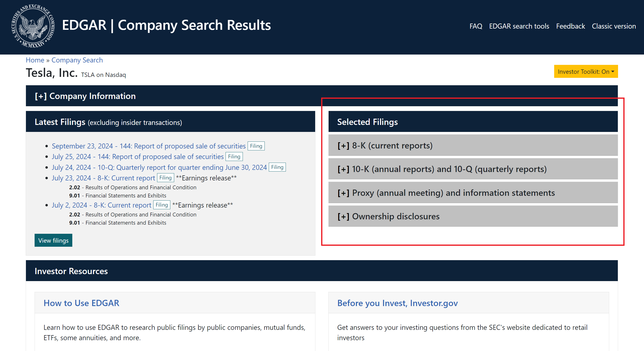This screenshot has width=644, height=351.
Task: Open the Investor Toolkit dropdown
Action: click(x=585, y=72)
